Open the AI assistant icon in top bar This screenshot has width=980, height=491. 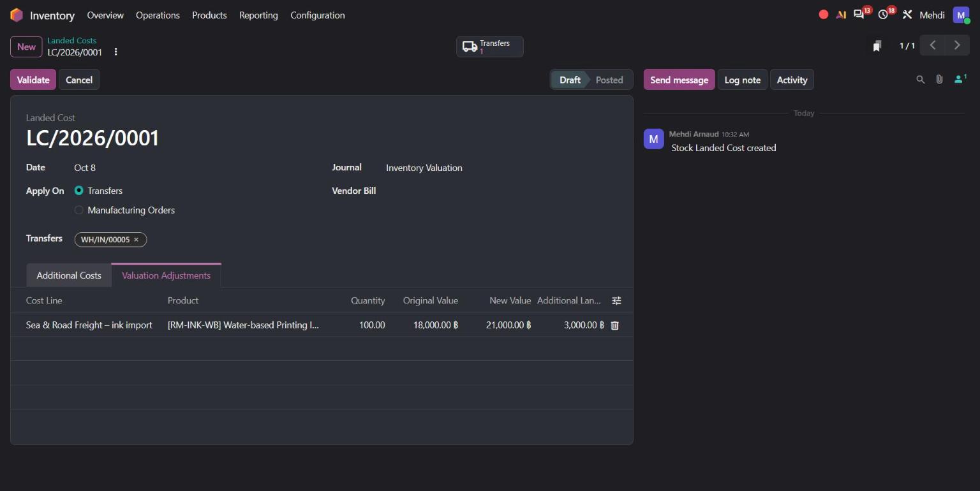coord(841,15)
